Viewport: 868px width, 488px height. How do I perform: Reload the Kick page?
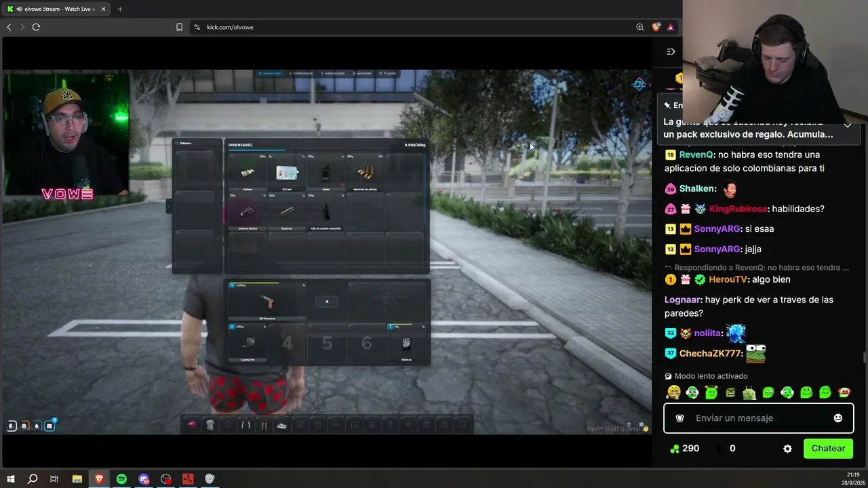[x=36, y=27]
